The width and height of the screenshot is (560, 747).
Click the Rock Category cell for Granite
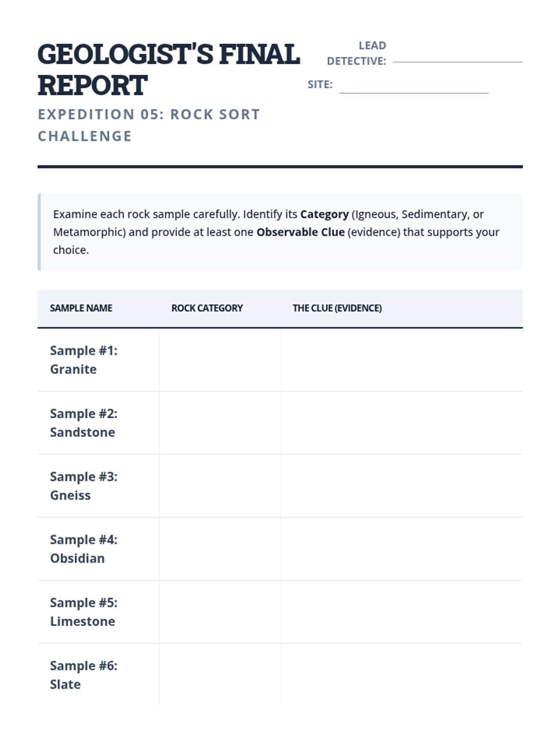click(220, 360)
